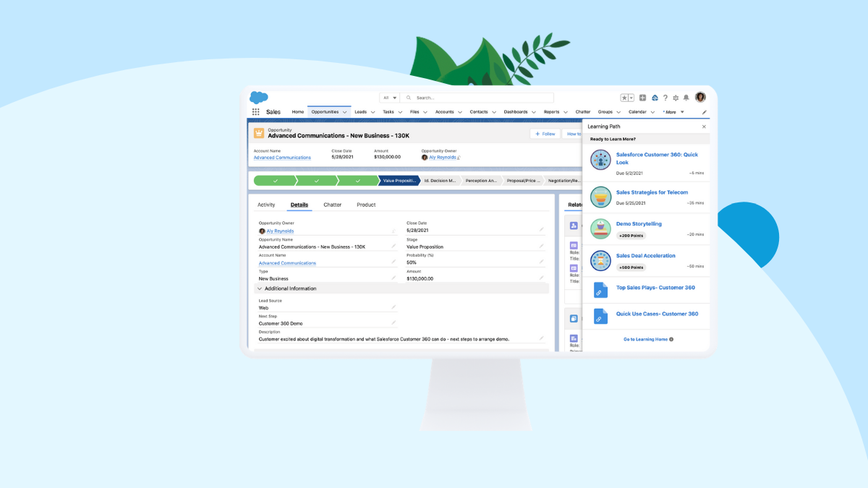Edit the Type field pencil
Screen dimensions: 868x488
pyautogui.click(x=393, y=278)
